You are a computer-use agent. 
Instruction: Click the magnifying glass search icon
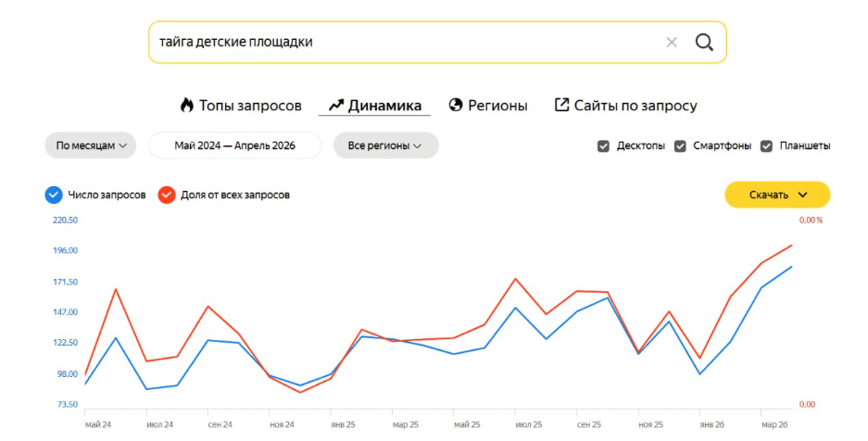tap(704, 42)
